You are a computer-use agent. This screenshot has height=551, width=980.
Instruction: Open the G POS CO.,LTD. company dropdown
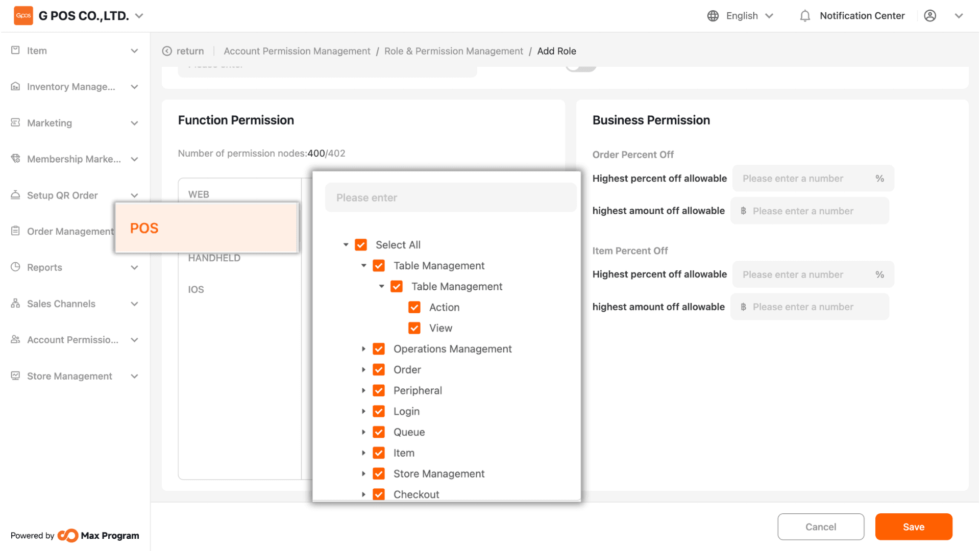click(x=139, y=16)
